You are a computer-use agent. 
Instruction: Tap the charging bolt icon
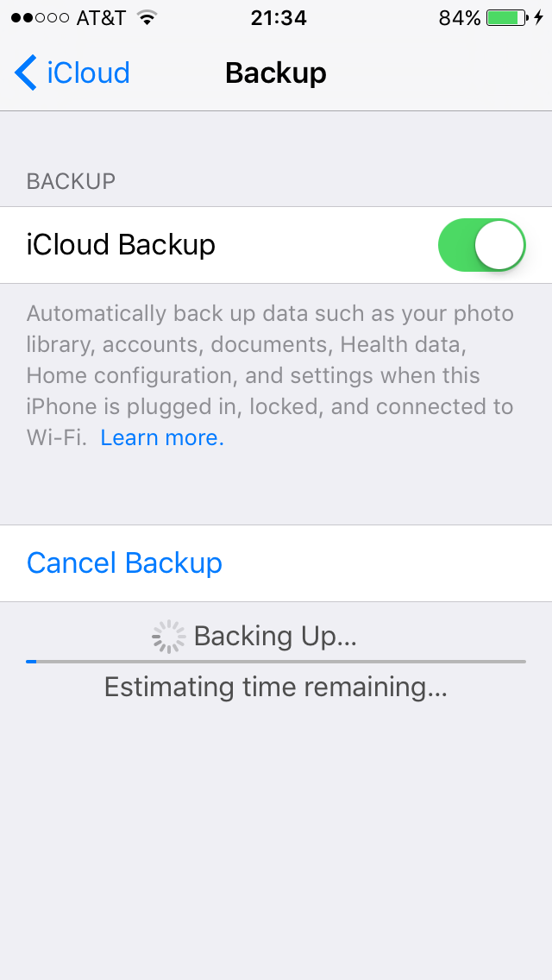point(538,17)
